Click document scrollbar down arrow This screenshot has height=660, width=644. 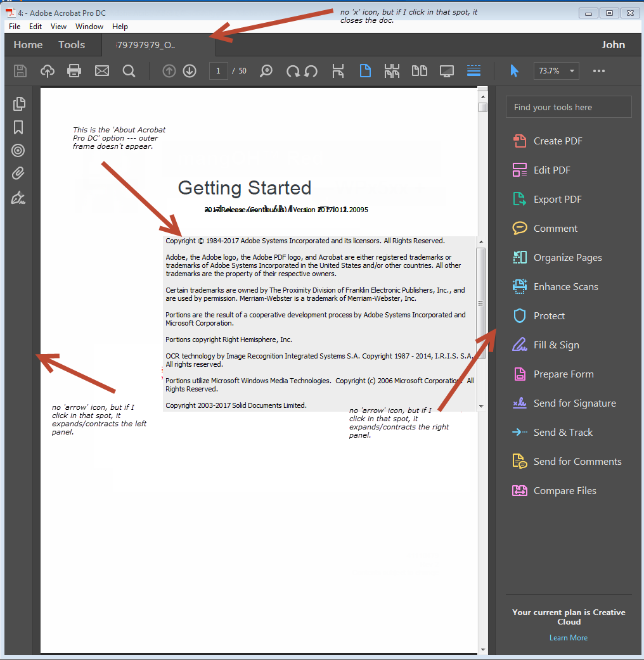(x=483, y=650)
